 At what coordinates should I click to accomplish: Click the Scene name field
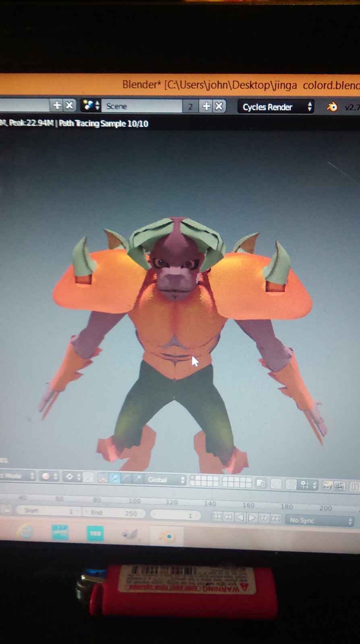(x=142, y=106)
